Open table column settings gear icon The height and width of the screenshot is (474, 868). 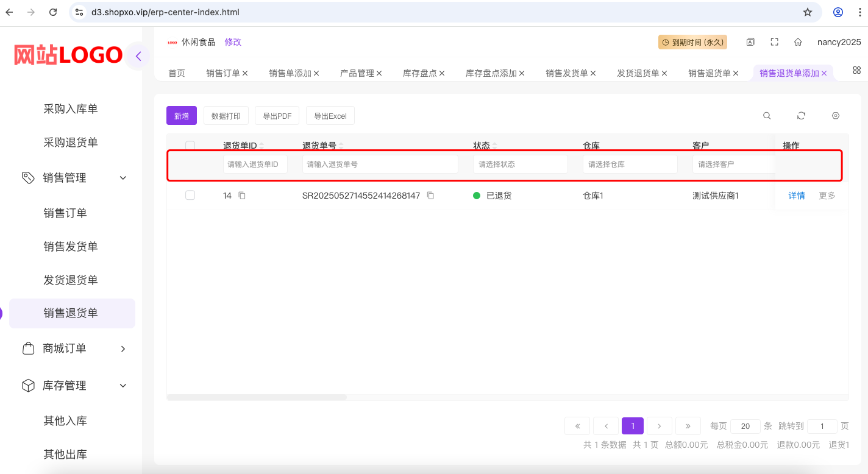coord(836,116)
